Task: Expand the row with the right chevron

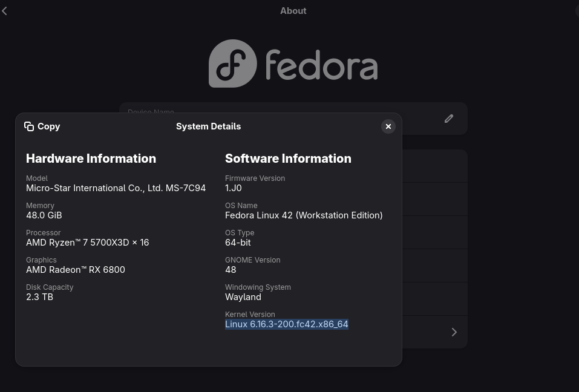Action: [454, 332]
